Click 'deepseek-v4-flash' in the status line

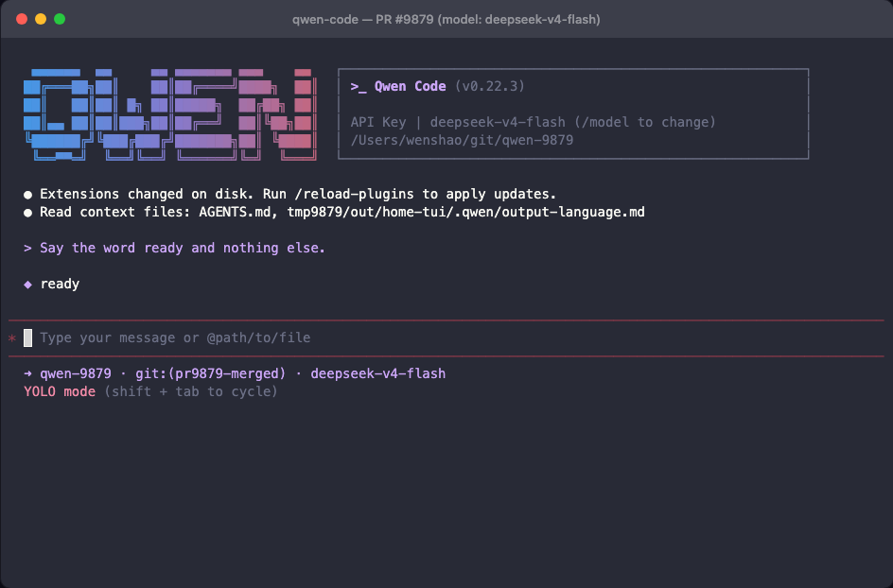tap(378, 374)
